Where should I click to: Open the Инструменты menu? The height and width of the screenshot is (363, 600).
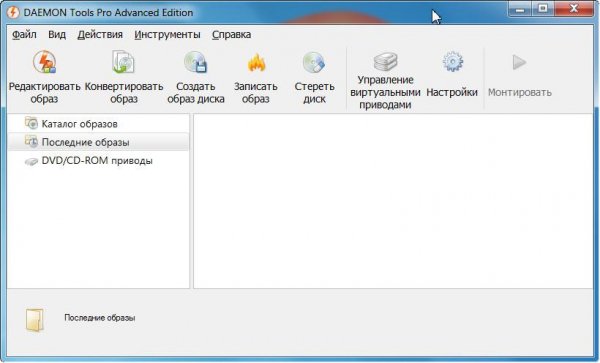coord(167,34)
